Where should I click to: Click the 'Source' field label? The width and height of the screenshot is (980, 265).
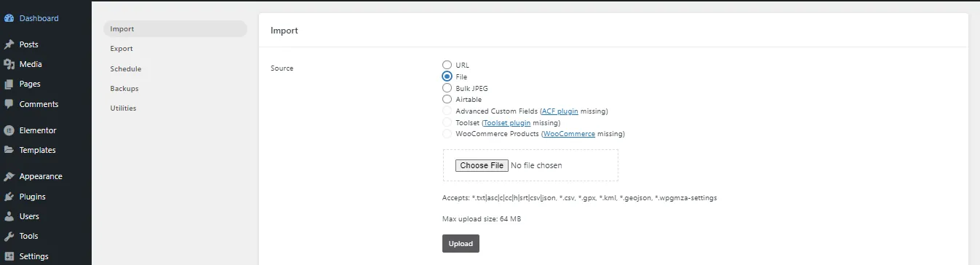tap(282, 68)
